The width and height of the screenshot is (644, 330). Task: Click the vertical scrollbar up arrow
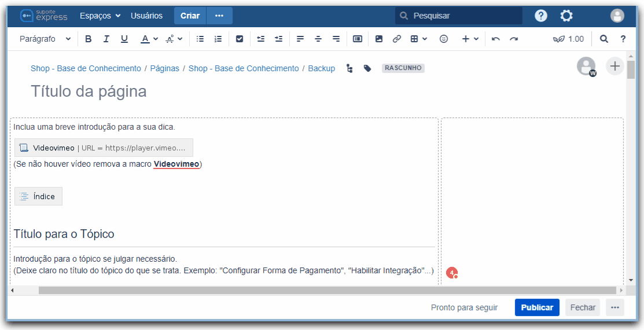(x=631, y=56)
